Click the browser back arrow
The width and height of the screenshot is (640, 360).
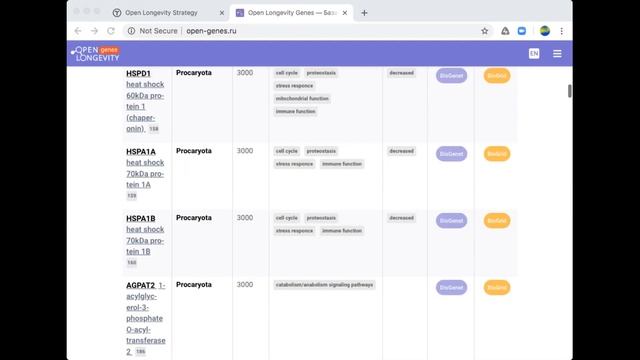point(78,31)
